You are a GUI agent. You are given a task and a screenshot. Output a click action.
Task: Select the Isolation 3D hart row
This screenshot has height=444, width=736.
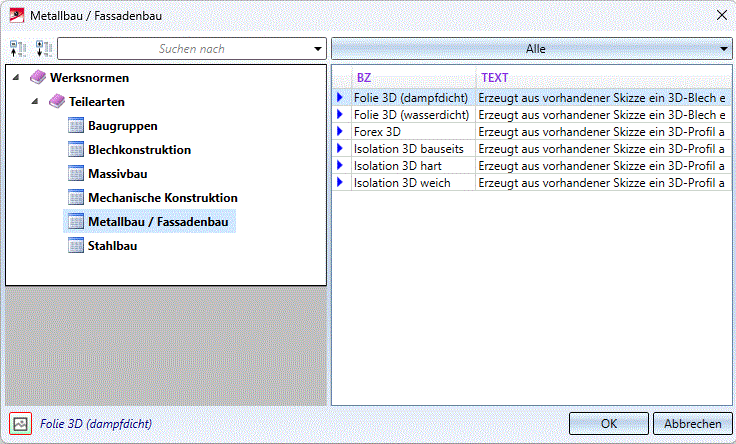click(531, 165)
